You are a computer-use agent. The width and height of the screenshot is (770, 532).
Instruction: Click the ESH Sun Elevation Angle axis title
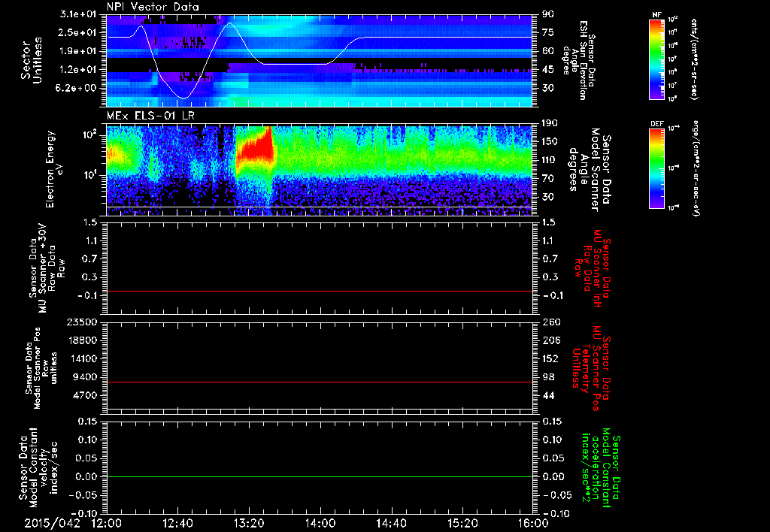578,60
